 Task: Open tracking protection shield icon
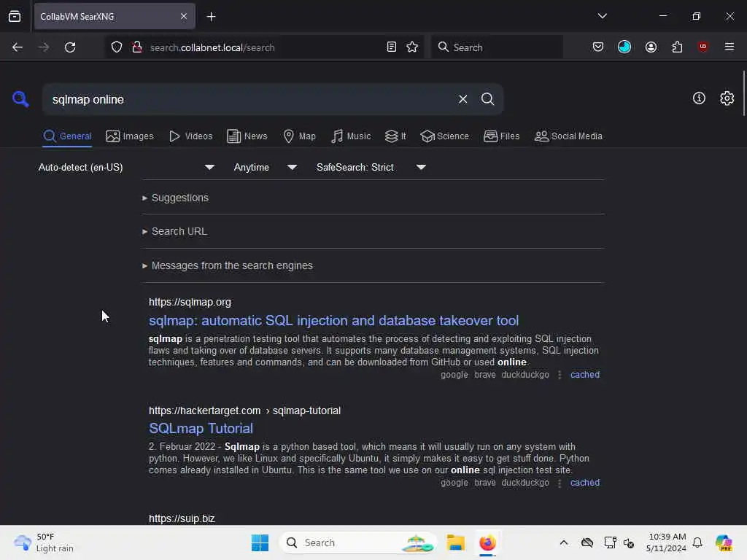pos(117,47)
